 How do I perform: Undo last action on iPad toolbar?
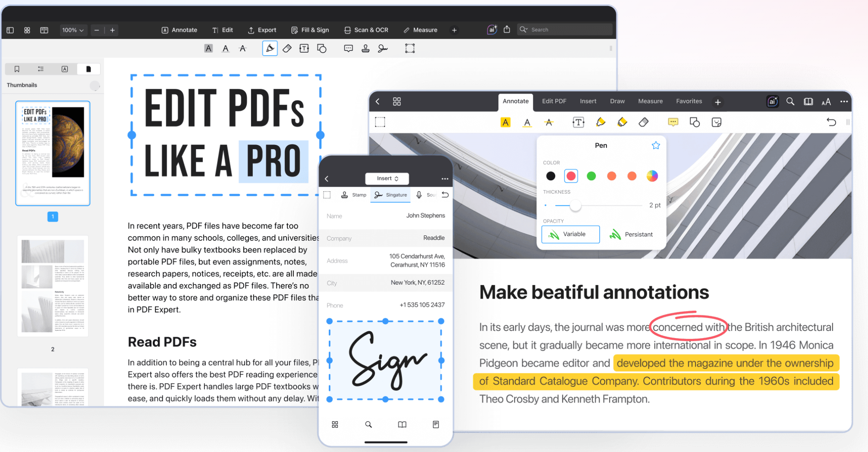click(831, 122)
